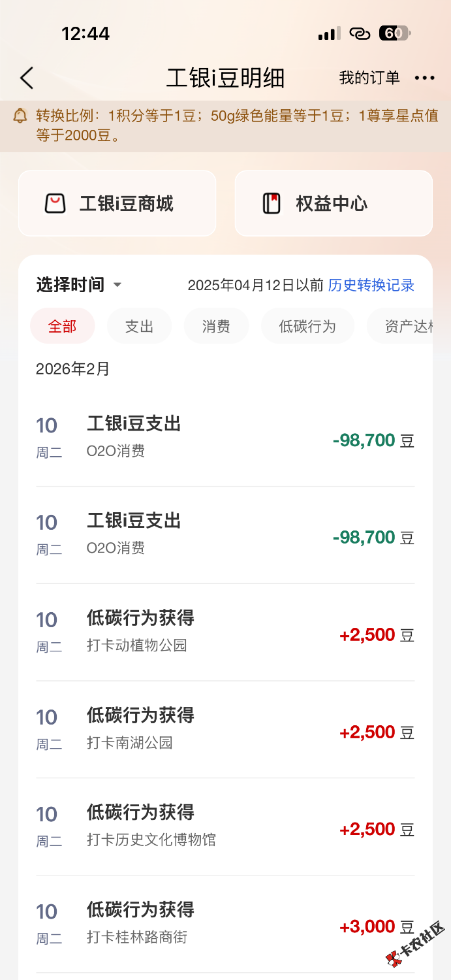The image size is (451, 980).
Task: Tap the cellular signal bars icon
Action: tap(329, 34)
